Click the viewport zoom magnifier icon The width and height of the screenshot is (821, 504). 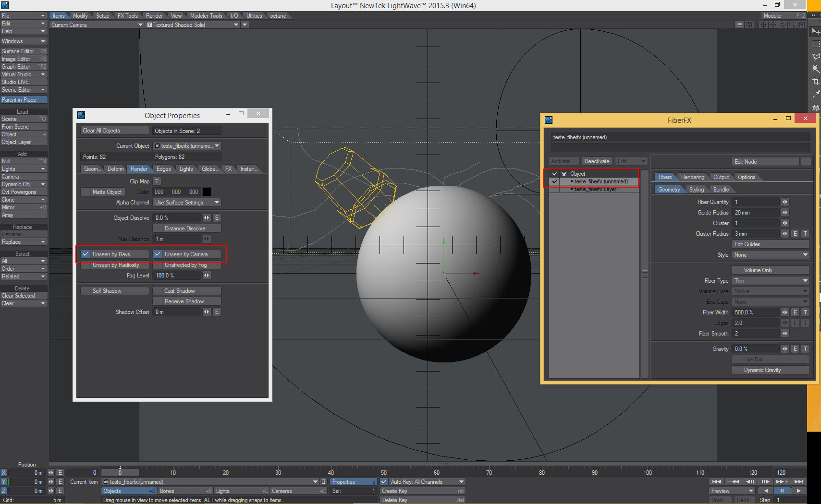click(792, 25)
